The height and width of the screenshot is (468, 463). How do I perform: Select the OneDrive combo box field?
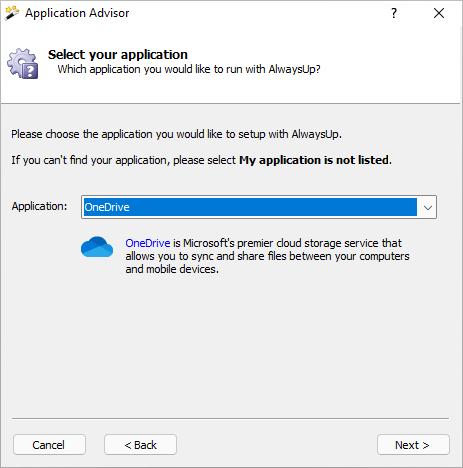tap(259, 207)
